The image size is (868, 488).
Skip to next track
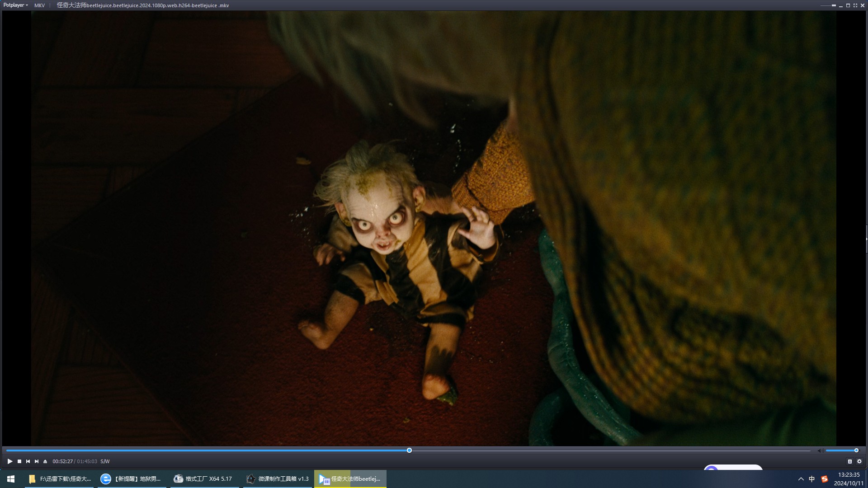pyautogui.click(x=37, y=461)
